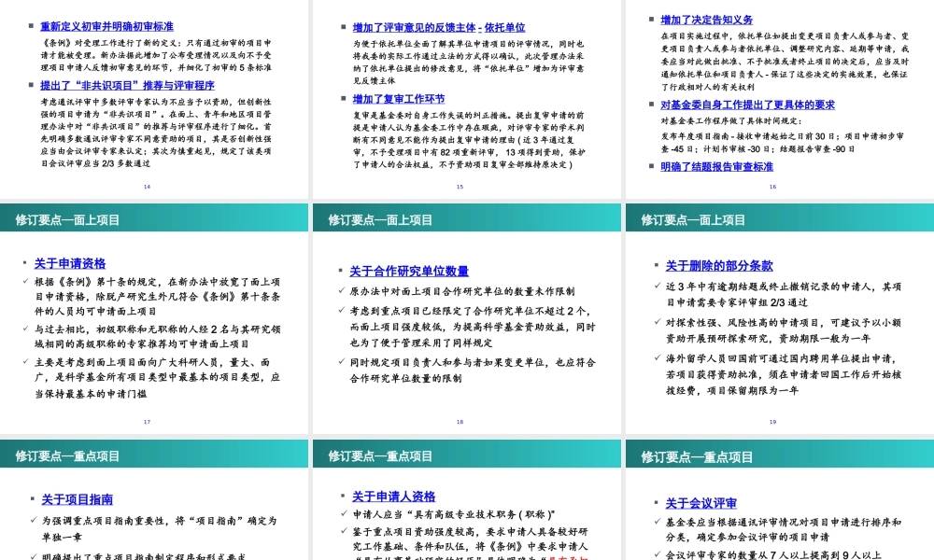Click page number 19 at slide bottom
This screenshot has height=560, width=934.
click(x=772, y=422)
